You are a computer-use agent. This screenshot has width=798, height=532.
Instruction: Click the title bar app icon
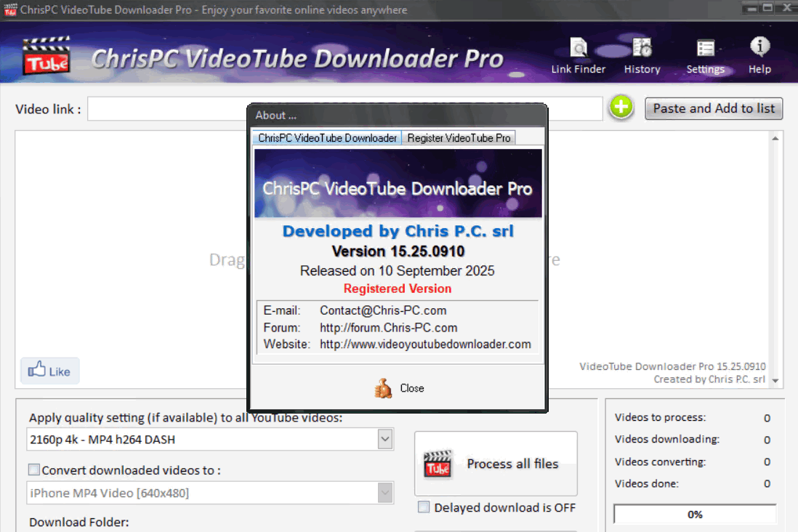[10, 9]
